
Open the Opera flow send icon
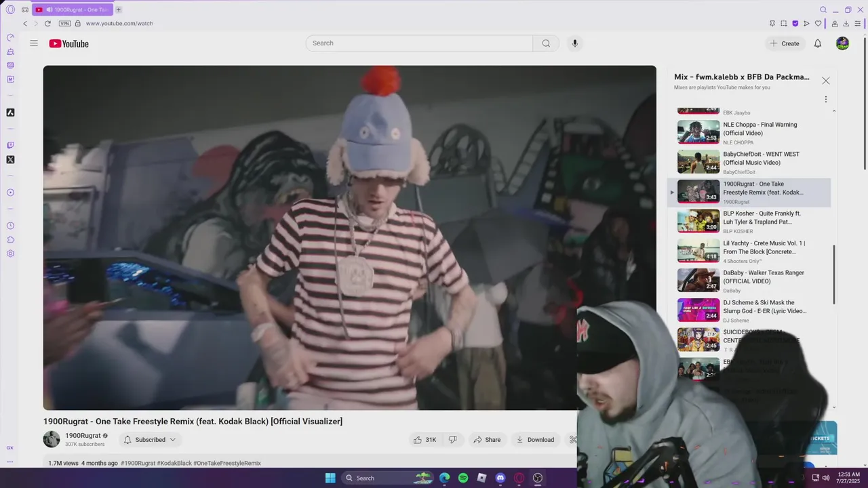(806, 23)
